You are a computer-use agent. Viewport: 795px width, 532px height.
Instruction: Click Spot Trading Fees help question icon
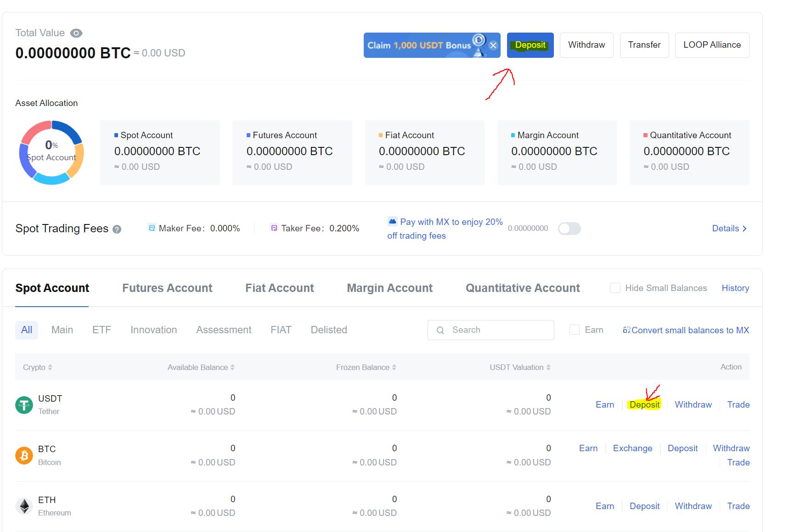(x=117, y=230)
